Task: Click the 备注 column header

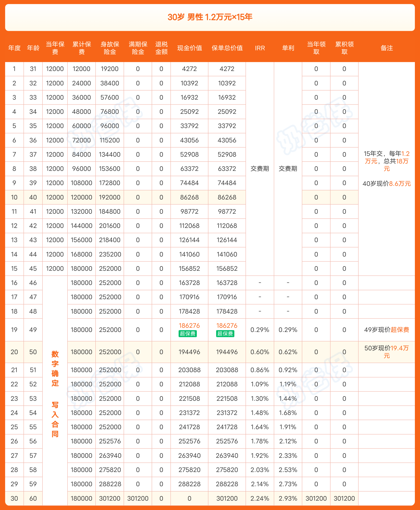Action: coord(387,48)
